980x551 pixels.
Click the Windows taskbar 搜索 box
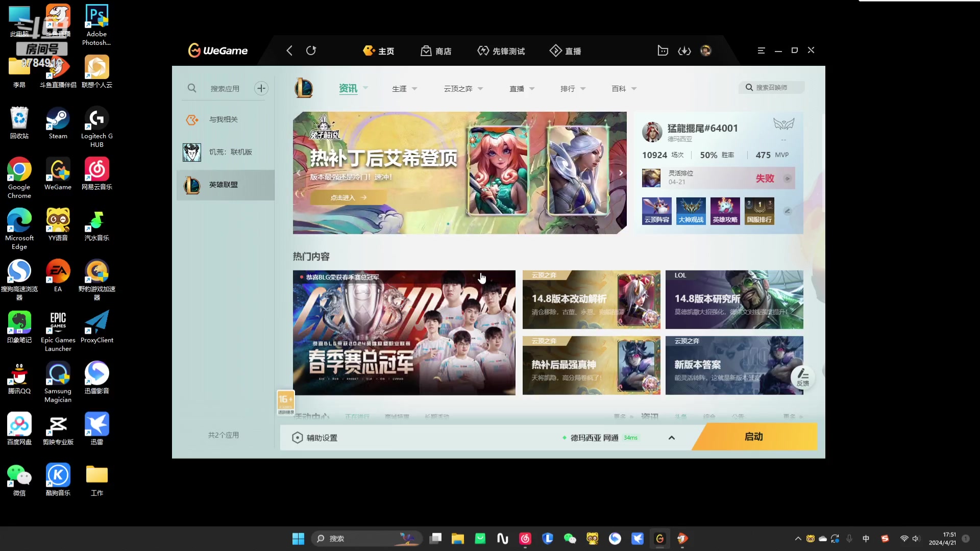point(366,538)
